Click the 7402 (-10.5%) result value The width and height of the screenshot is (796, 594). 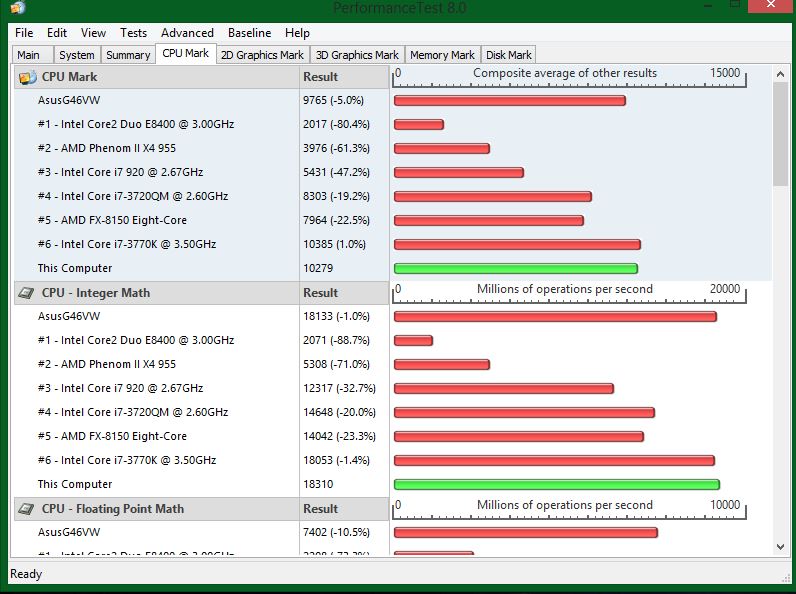pos(337,532)
